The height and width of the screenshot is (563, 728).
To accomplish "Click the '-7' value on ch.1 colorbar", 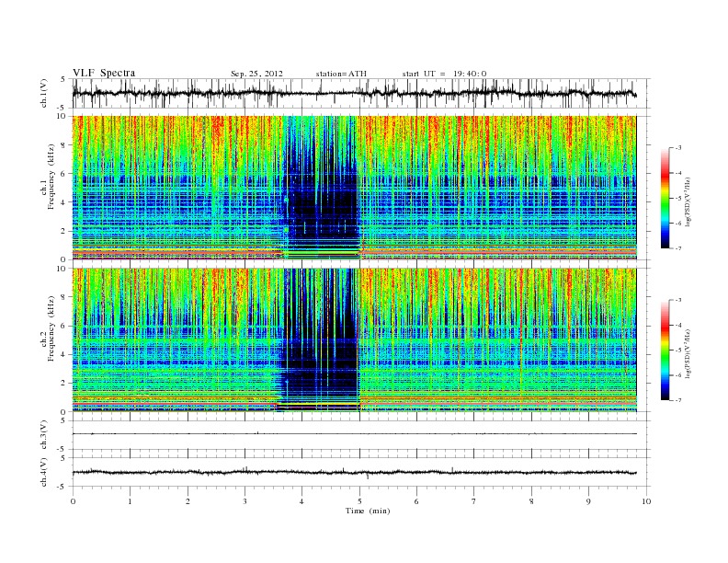I will (x=678, y=248).
